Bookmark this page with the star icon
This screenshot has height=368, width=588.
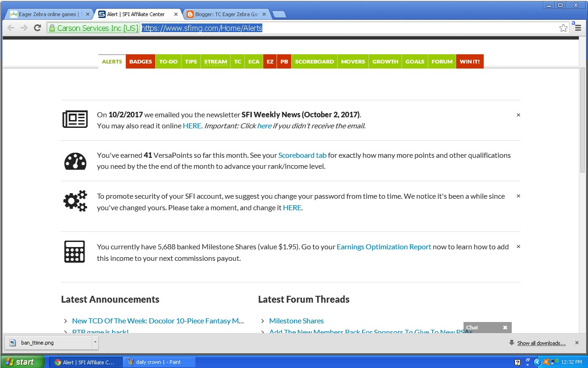pyautogui.click(x=563, y=28)
